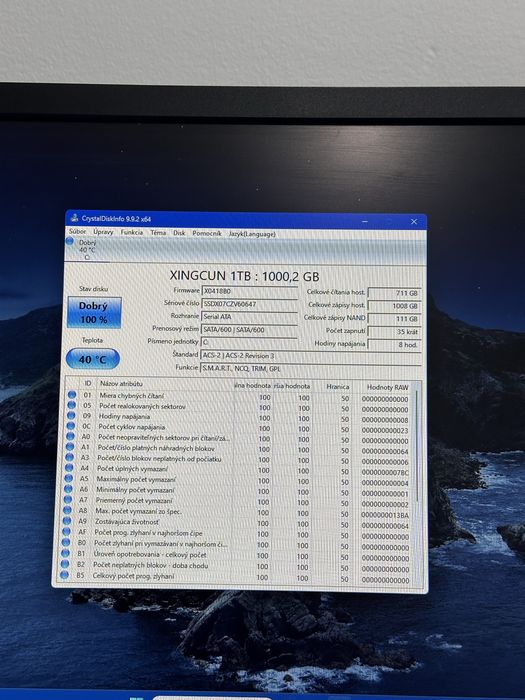Image resolution: width=525 pixels, height=700 pixels.
Task: Minimize the CrystalDiskInfo window
Action: tap(365, 221)
